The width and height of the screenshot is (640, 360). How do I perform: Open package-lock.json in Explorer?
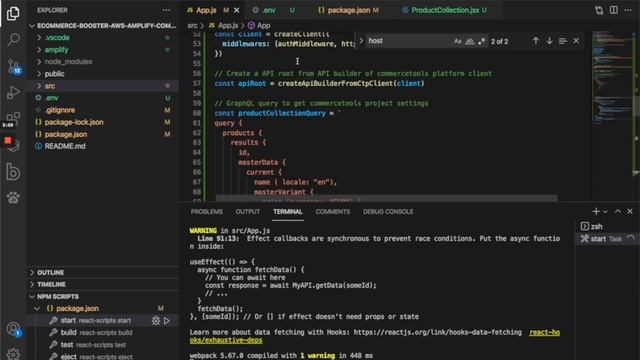tap(103, 122)
